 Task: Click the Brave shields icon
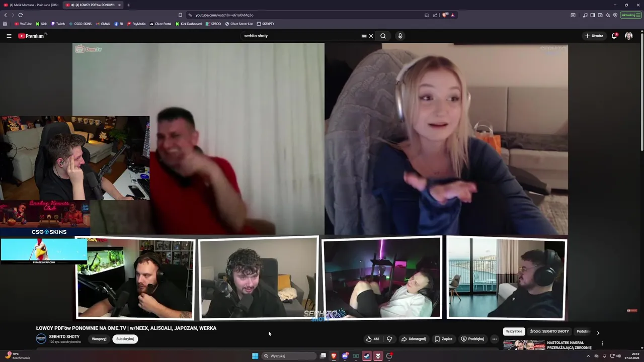(445, 15)
